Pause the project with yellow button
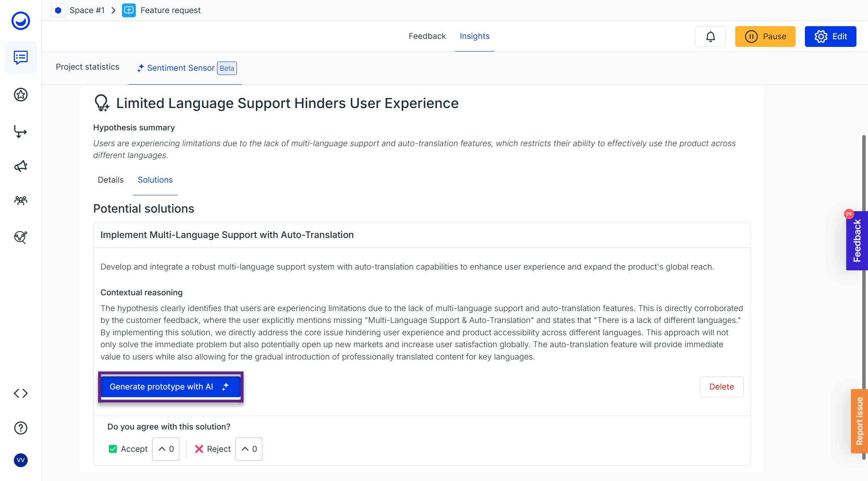This screenshot has width=868, height=481. point(765,37)
